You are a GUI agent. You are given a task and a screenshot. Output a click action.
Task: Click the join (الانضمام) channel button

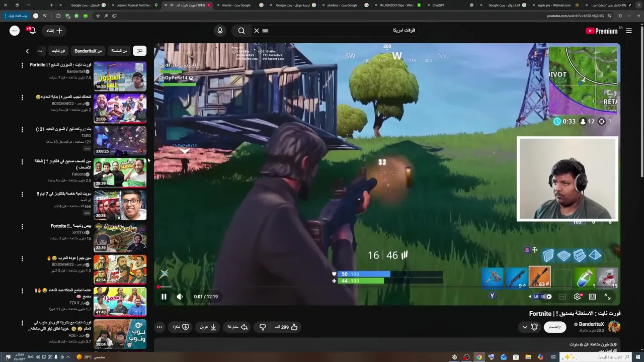pyautogui.click(x=554, y=327)
